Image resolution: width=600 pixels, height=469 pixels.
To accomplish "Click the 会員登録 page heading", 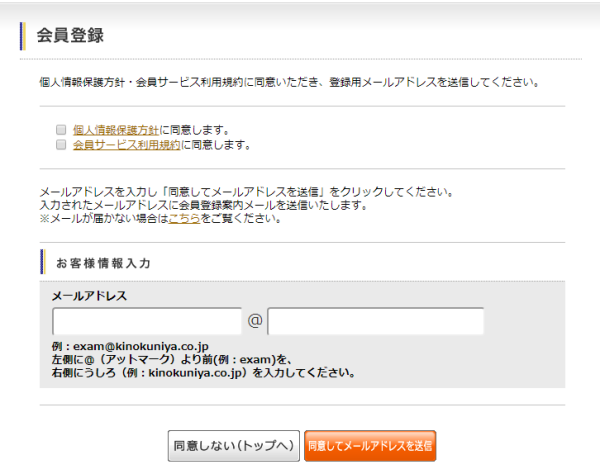I will (70, 36).
